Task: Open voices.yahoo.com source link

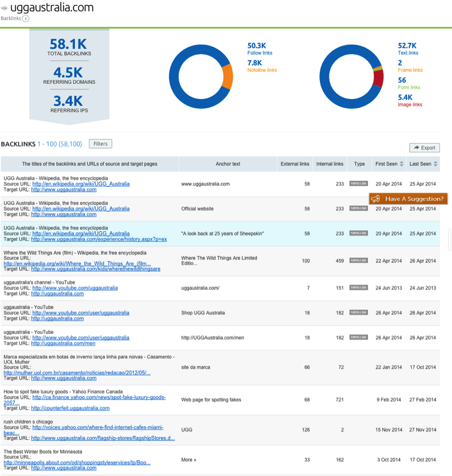Action: [97, 427]
